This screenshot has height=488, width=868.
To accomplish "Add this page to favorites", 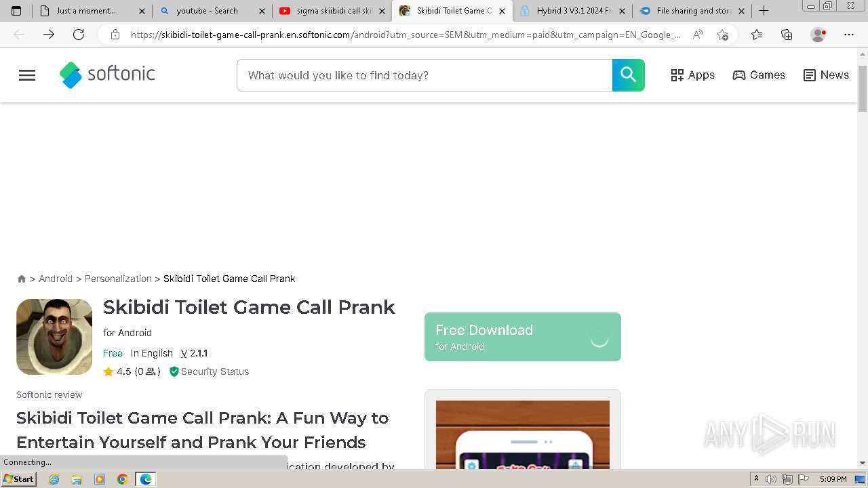I will coord(722,35).
